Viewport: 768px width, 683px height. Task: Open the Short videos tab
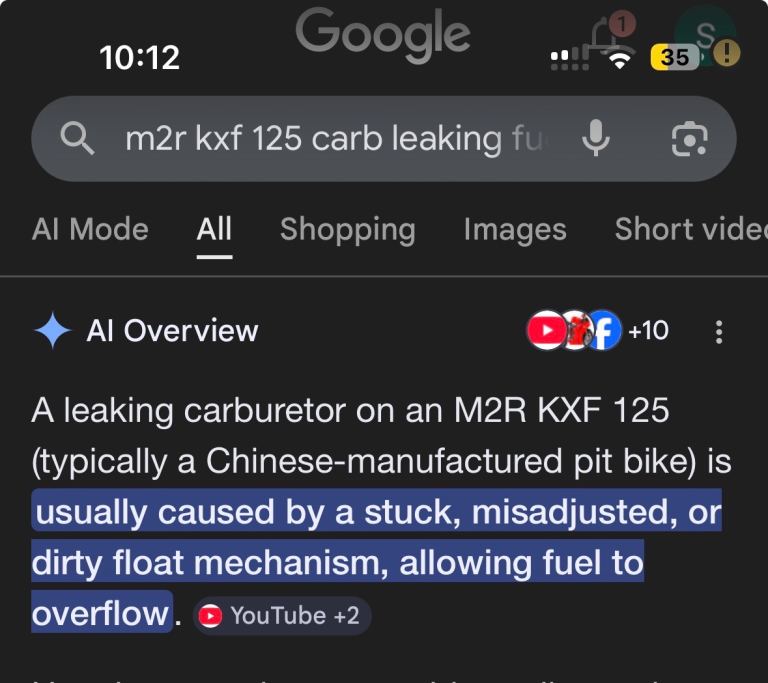coord(689,229)
